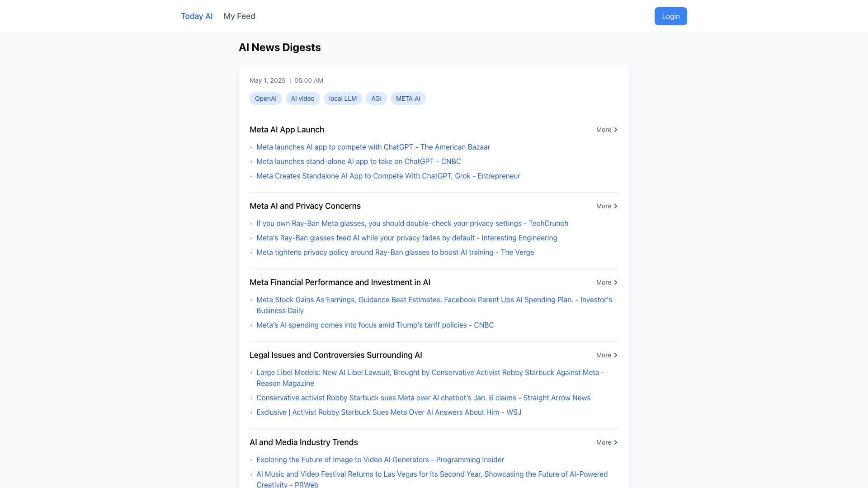
Task: Click Meta Financial Performance and Investment heading
Action: (x=340, y=282)
